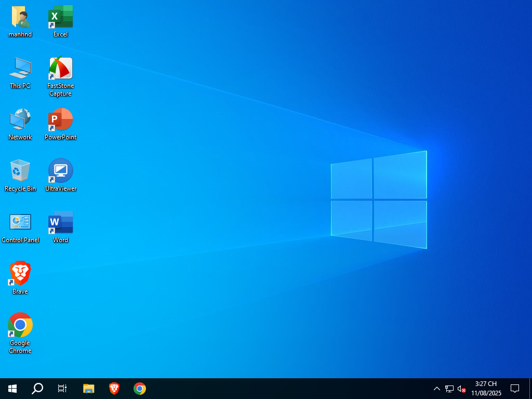Open the Network icon

click(20, 119)
